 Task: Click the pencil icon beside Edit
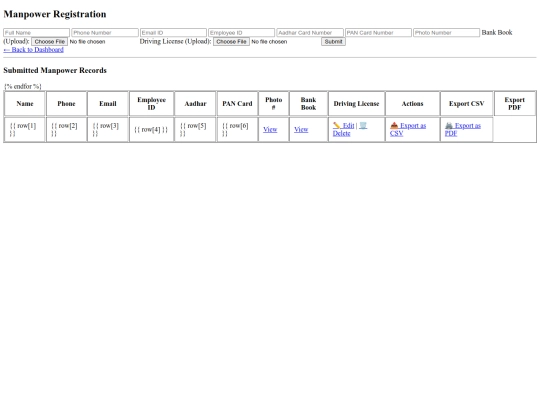pos(336,126)
